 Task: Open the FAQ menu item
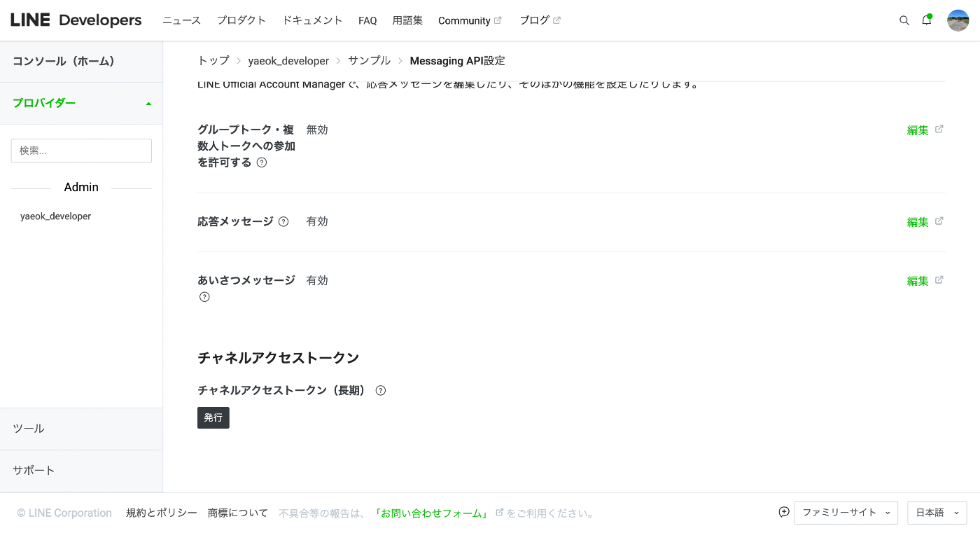coord(367,20)
